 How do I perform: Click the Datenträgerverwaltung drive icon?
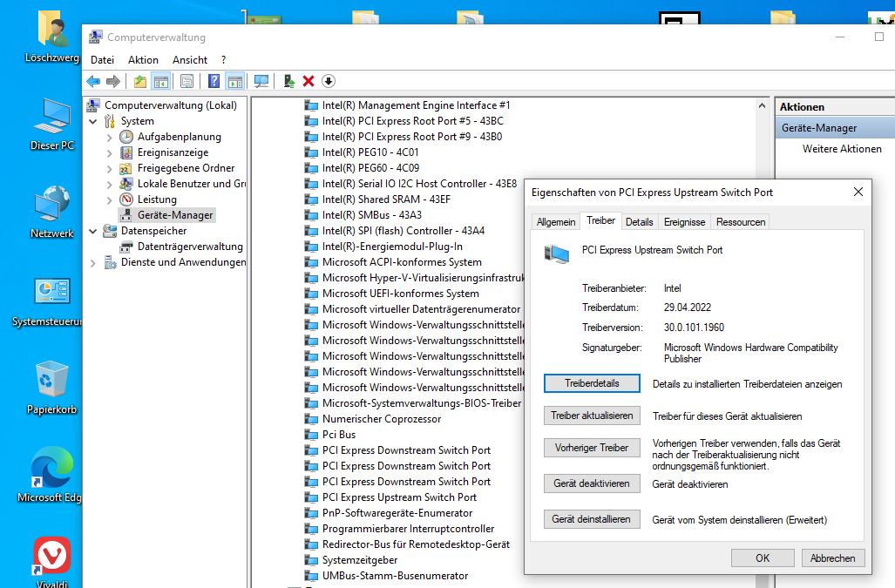[x=126, y=247]
